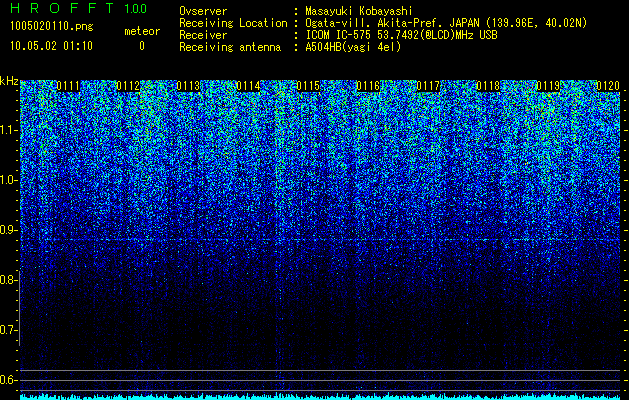The height and width of the screenshot is (400, 629).
Task: Click the A504HB(yagi 4el) antenna text
Action: (353, 47)
